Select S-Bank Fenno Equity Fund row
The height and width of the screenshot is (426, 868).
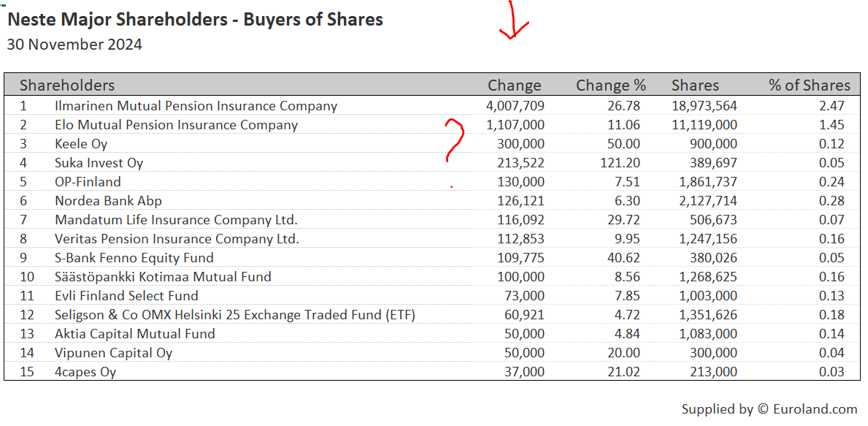134,258
